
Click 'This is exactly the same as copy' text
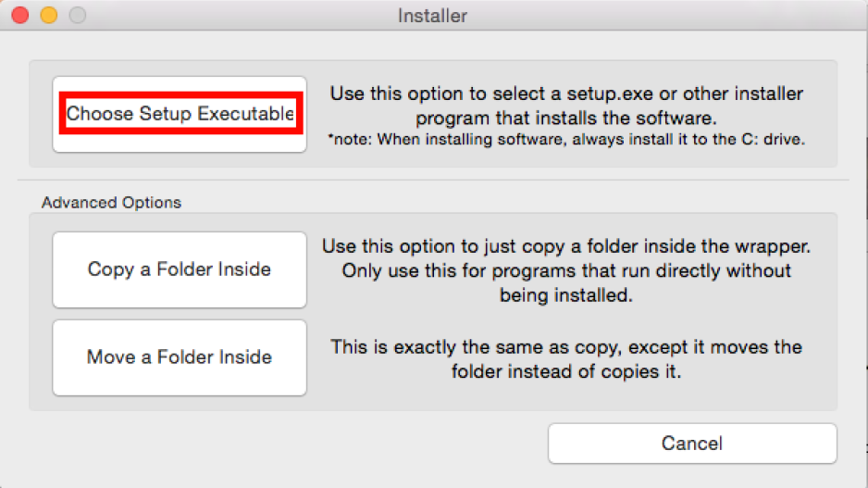tap(475, 346)
